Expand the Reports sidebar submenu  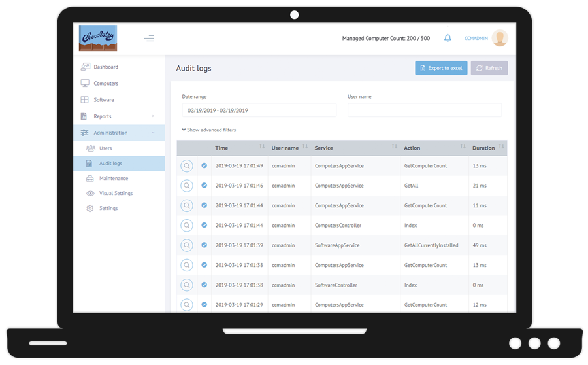119,116
